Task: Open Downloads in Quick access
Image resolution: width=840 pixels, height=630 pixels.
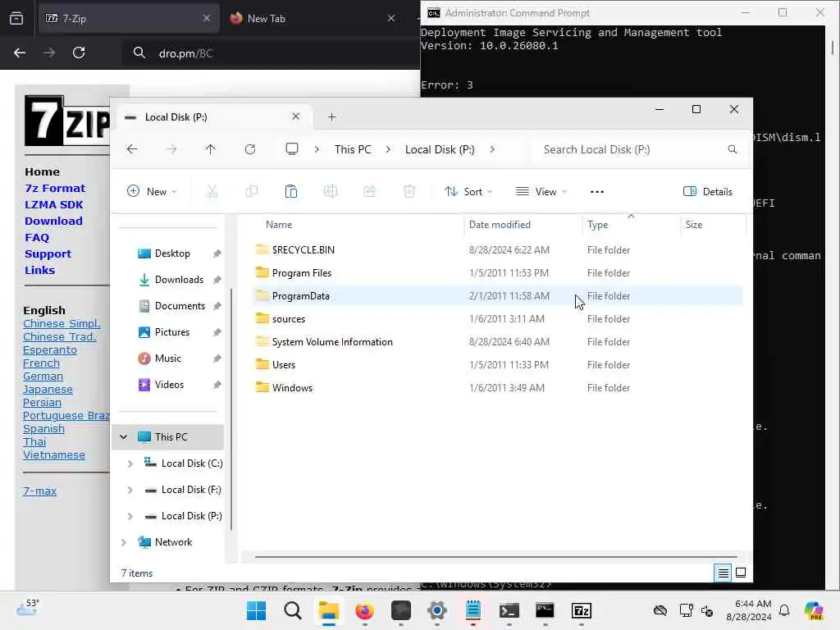Action: [x=179, y=280]
